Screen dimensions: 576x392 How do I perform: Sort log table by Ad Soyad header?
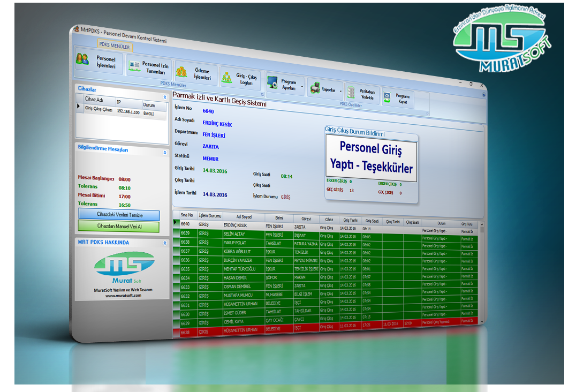pos(244,217)
